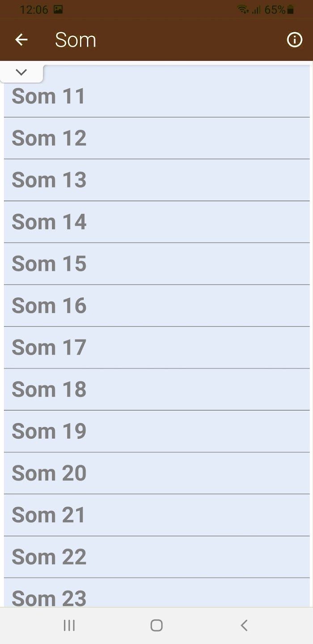Select Som 21 sound

click(x=156, y=515)
